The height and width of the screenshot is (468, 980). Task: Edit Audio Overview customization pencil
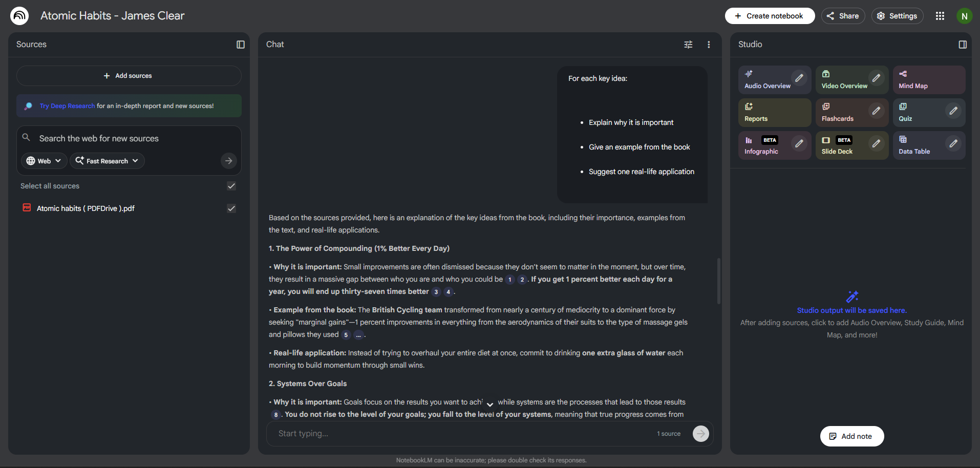pos(799,78)
